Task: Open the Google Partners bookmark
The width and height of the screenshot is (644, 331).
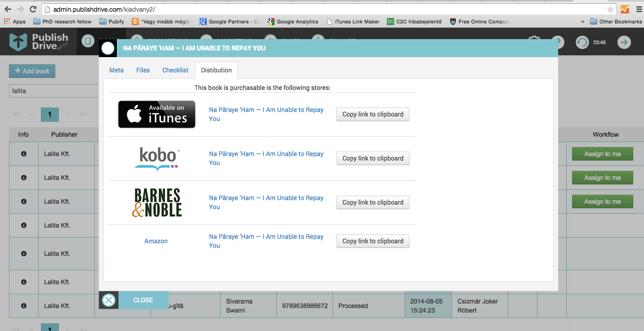Action: click(230, 22)
